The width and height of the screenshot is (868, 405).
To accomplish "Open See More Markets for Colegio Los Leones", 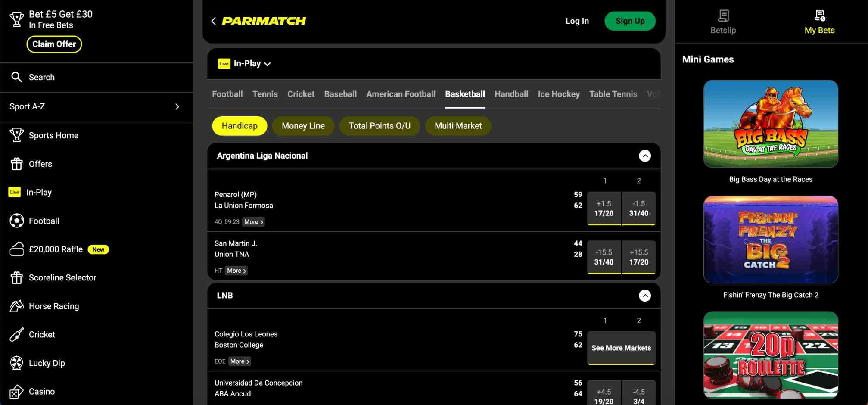I will (x=621, y=348).
